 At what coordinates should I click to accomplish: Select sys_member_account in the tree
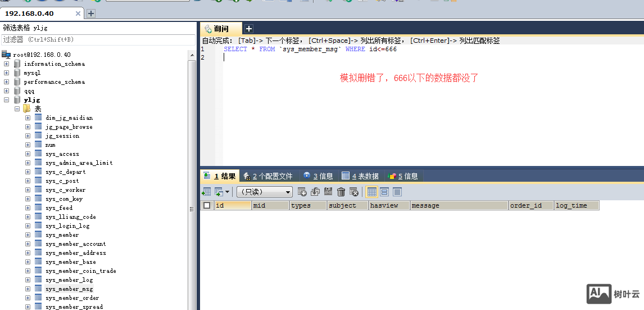point(75,244)
